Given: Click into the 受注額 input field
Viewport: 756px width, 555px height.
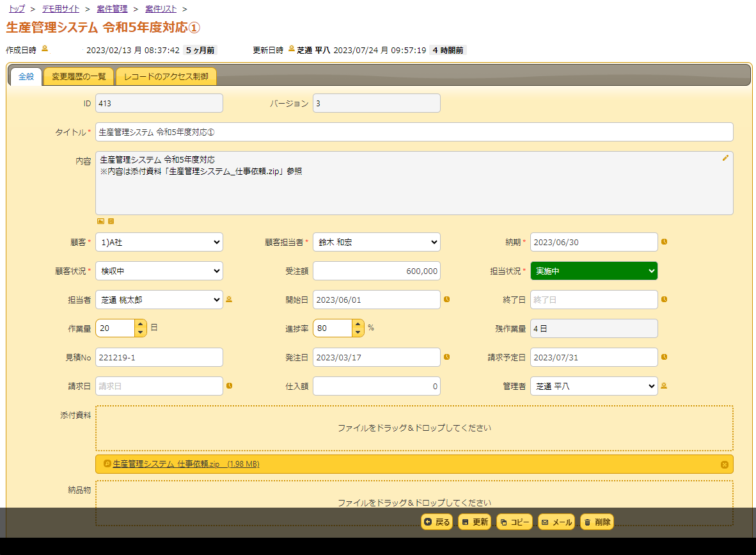Looking at the screenshot, I should pyautogui.click(x=376, y=271).
